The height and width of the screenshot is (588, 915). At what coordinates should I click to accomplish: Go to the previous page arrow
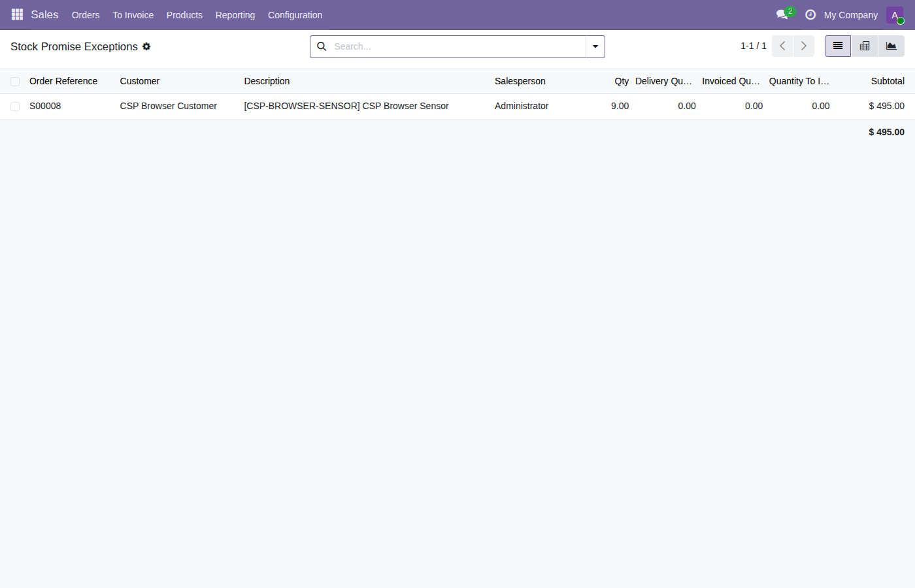[x=782, y=46]
